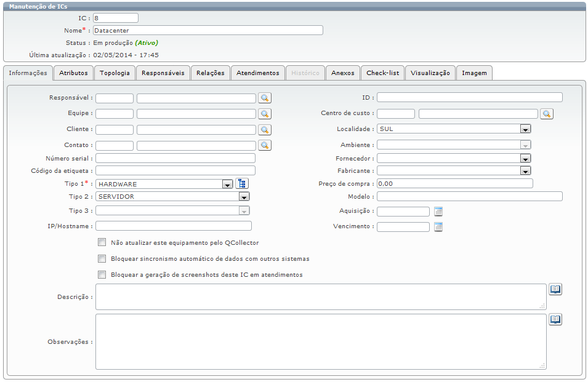This screenshot has height=382, width=588.
Task: Switch to the Atributos tab
Action: tap(73, 73)
